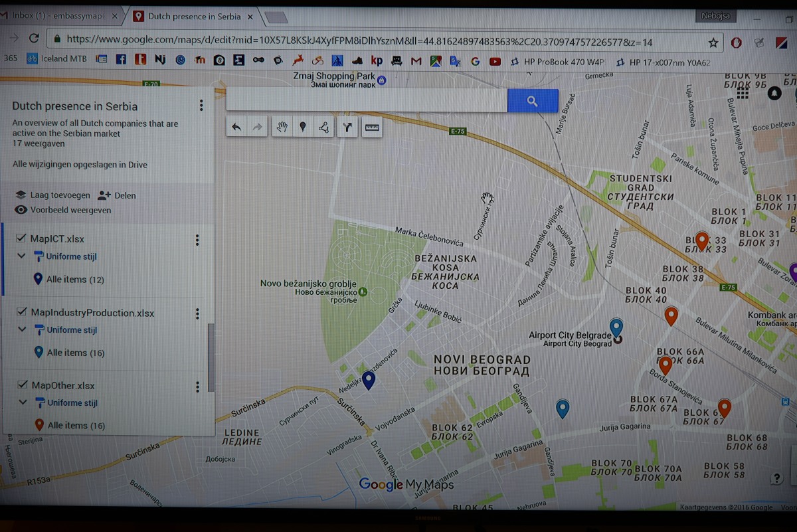
Task: Open Uniforme stijl for MapOther.xlsx
Action: [66, 402]
